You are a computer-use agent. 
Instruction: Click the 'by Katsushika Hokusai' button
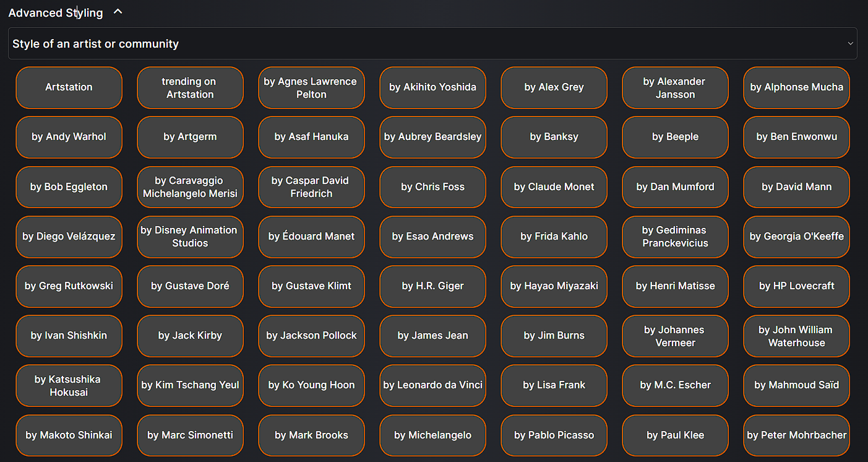tap(69, 386)
